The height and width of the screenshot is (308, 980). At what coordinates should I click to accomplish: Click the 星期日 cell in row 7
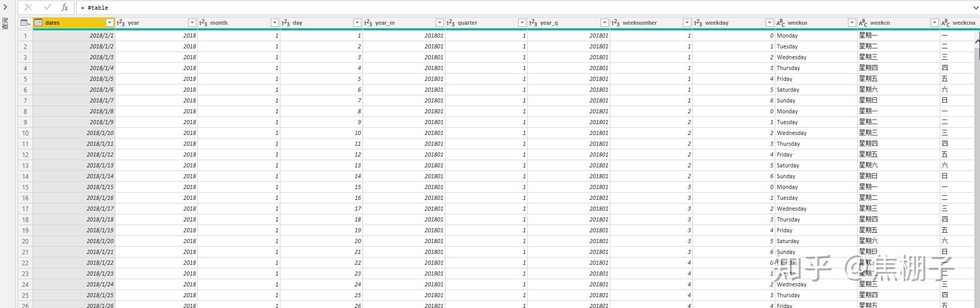click(899, 100)
